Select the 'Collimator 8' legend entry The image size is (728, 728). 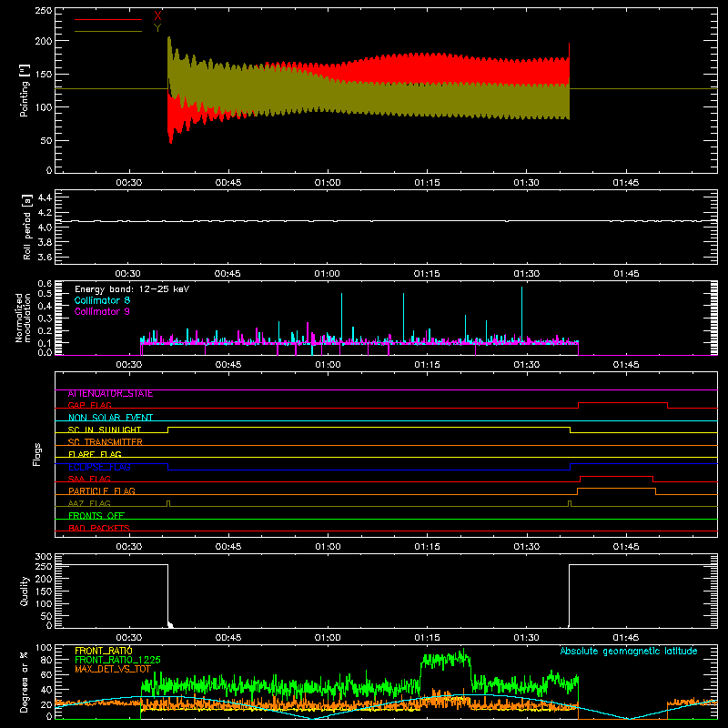click(x=102, y=300)
